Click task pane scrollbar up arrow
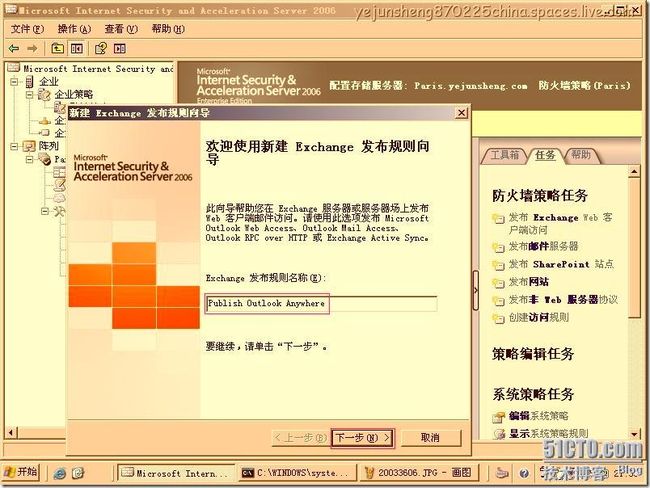The image size is (650, 488). point(634,172)
